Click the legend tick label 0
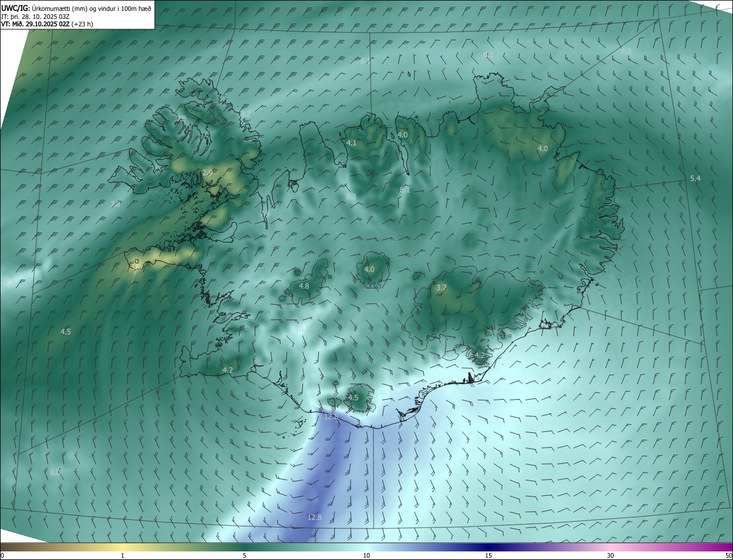The image size is (733, 560). coord(2,555)
